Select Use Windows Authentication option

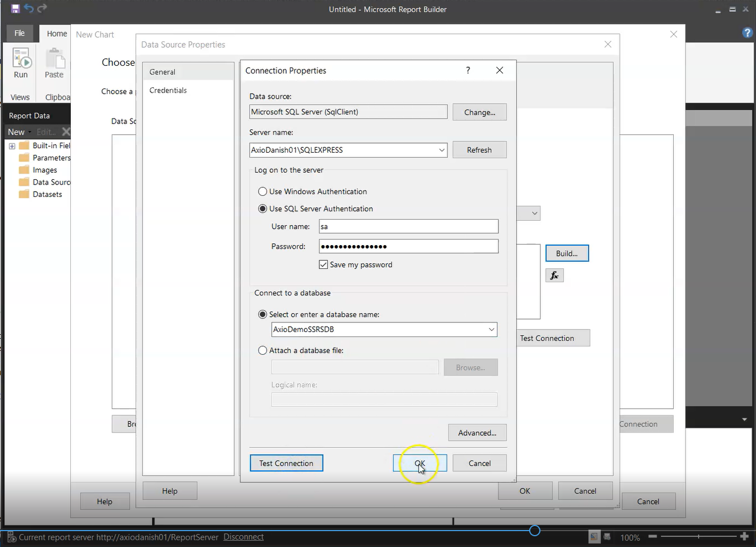[x=263, y=192]
